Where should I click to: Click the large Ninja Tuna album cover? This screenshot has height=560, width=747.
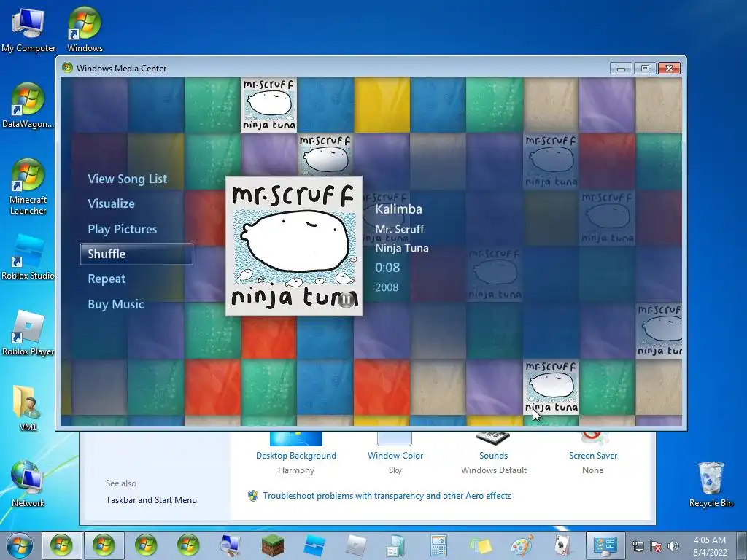[x=293, y=246]
